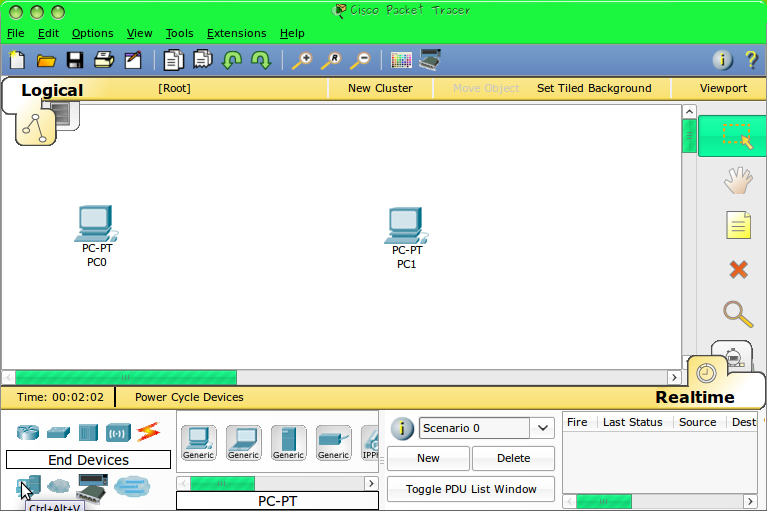Switch to the Logical workspace tab

click(52, 90)
